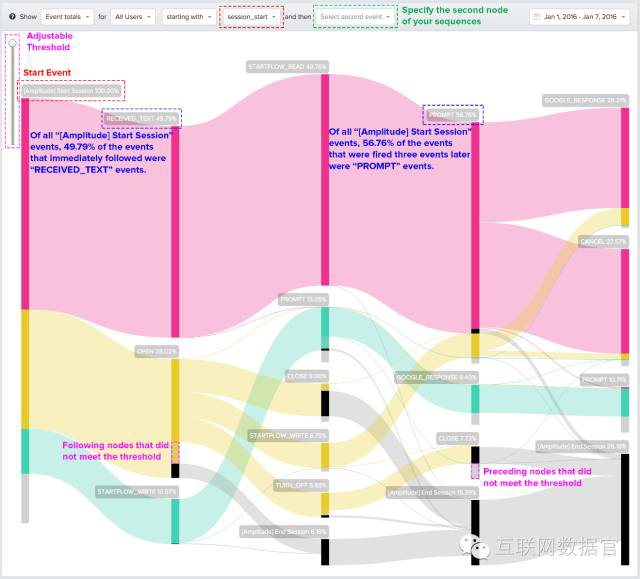
Task: Click the PROMPT 56.76% node label
Action: point(453,115)
